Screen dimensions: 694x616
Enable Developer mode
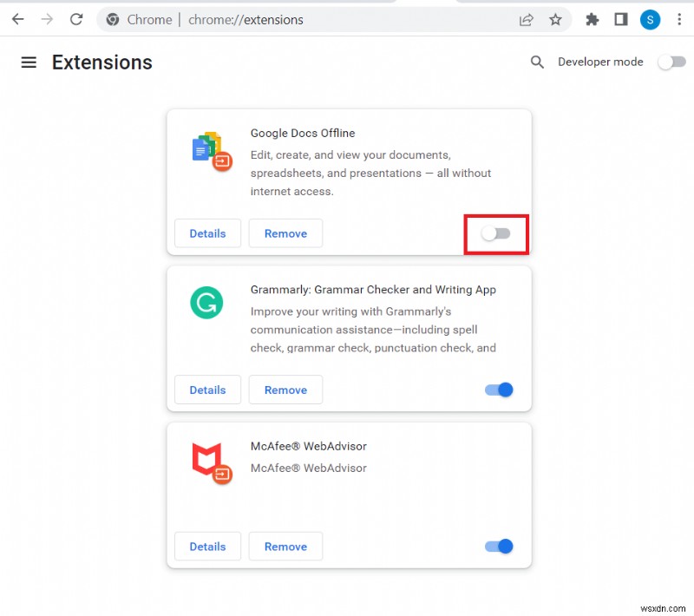tap(671, 62)
